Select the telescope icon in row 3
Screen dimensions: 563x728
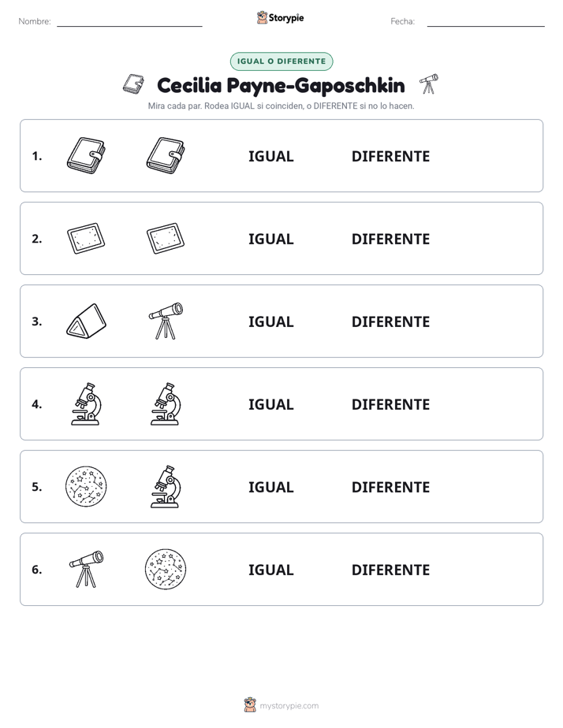[166, 321]
